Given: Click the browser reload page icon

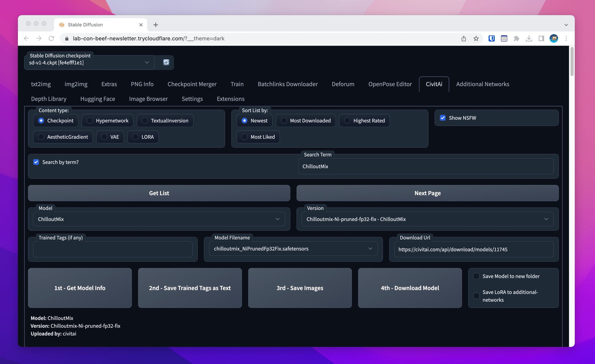Looking at the screenshot, I should 51,38.
